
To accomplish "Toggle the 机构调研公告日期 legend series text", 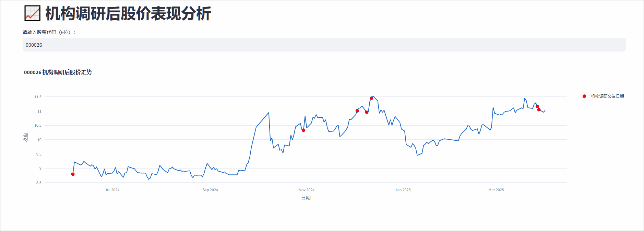I will 607,96.
